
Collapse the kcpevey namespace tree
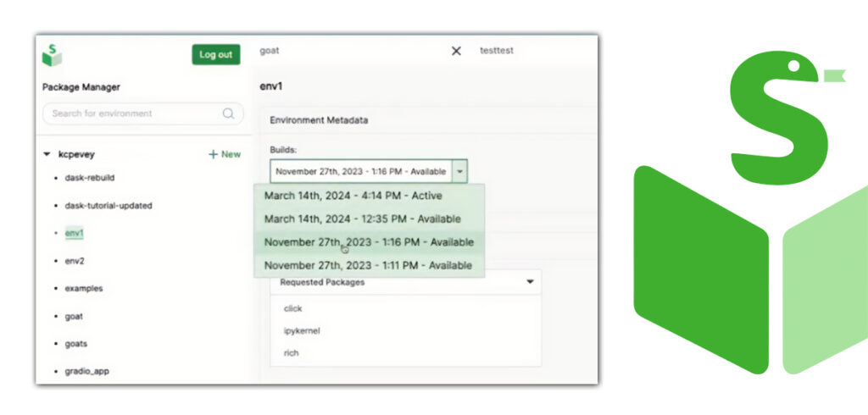(x=47, y=154)
